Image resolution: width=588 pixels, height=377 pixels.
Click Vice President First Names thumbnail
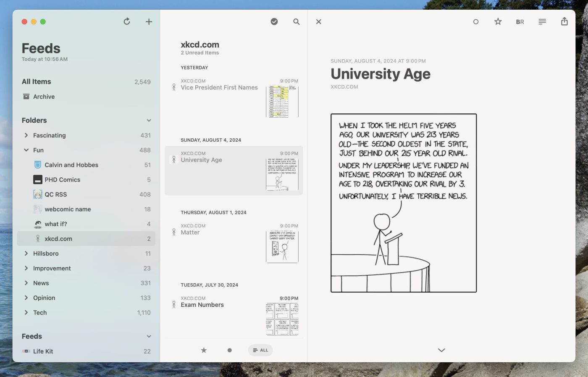click(x=282, y=102)
